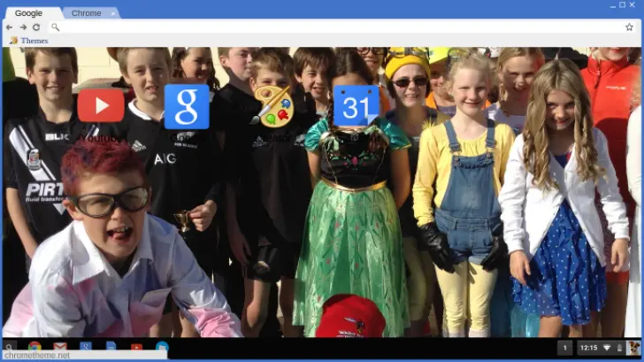The height and width of the screenshot is (362, 644).
Task: Click the user profile avatar in tray
Action: click(x=633, y=348)
